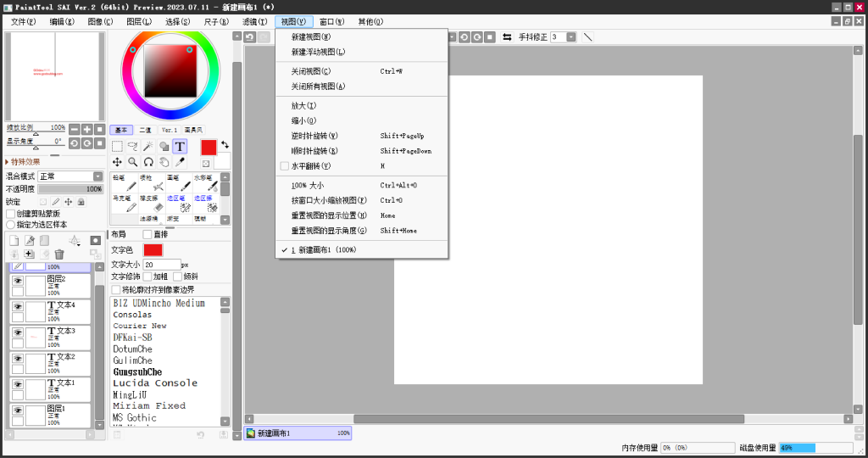Click the transparent color checker icon
The width and height of the screenshot is (868, 458).
pos(206,164)
